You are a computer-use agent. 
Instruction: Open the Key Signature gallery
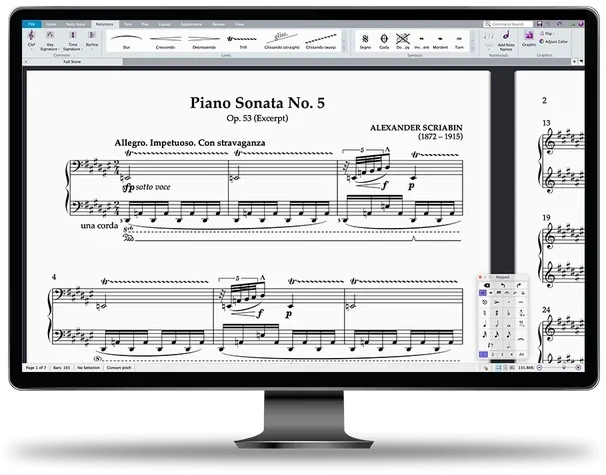[x=49, y=41]
